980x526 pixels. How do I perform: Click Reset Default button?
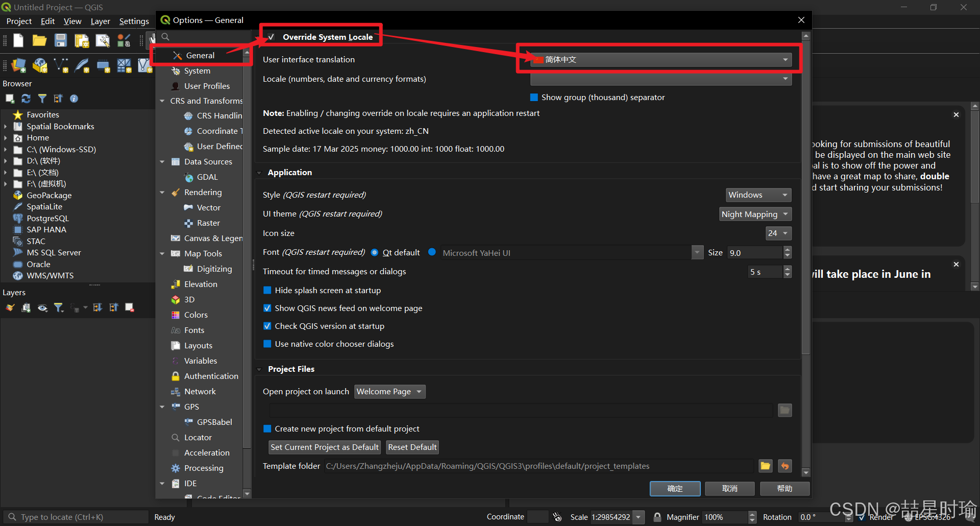pos(412,447)
